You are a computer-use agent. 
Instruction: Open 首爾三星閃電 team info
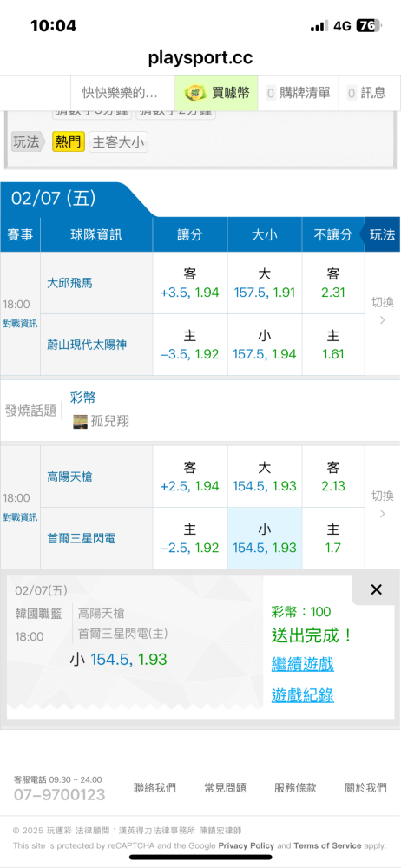click(x=81, y=538)
